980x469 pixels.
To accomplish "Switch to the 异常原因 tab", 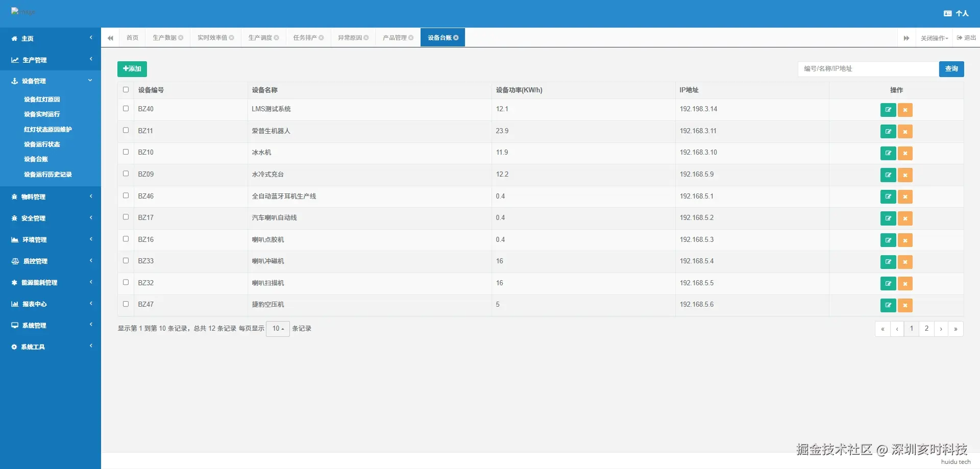I will click(x=353, y=38).
